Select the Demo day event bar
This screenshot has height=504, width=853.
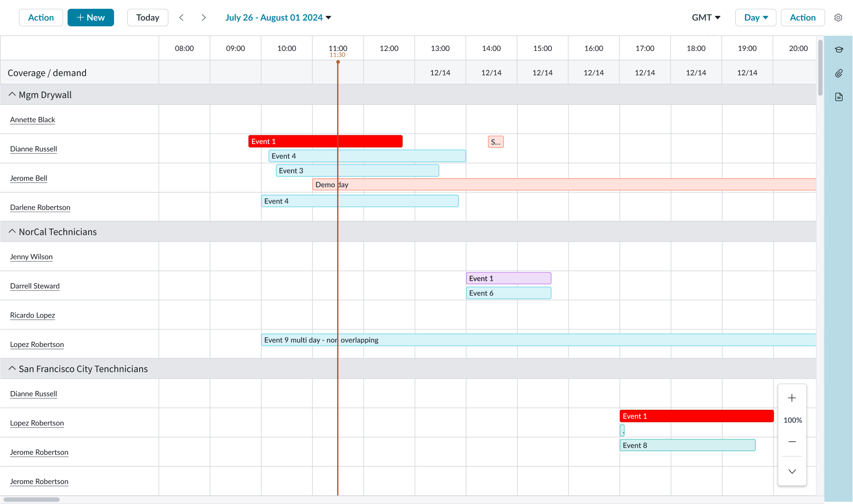click(380, 184)
